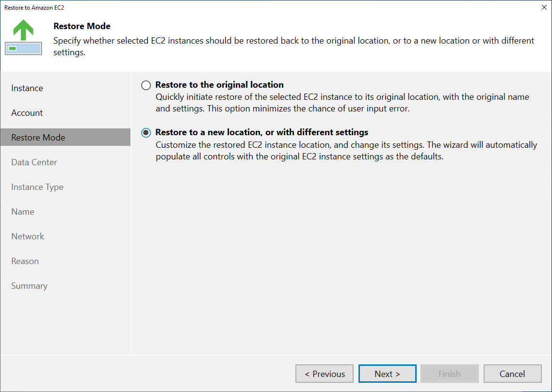552x392 pixels.
Task: Click the Restore Mode heading text
Action: coord(81,26)
